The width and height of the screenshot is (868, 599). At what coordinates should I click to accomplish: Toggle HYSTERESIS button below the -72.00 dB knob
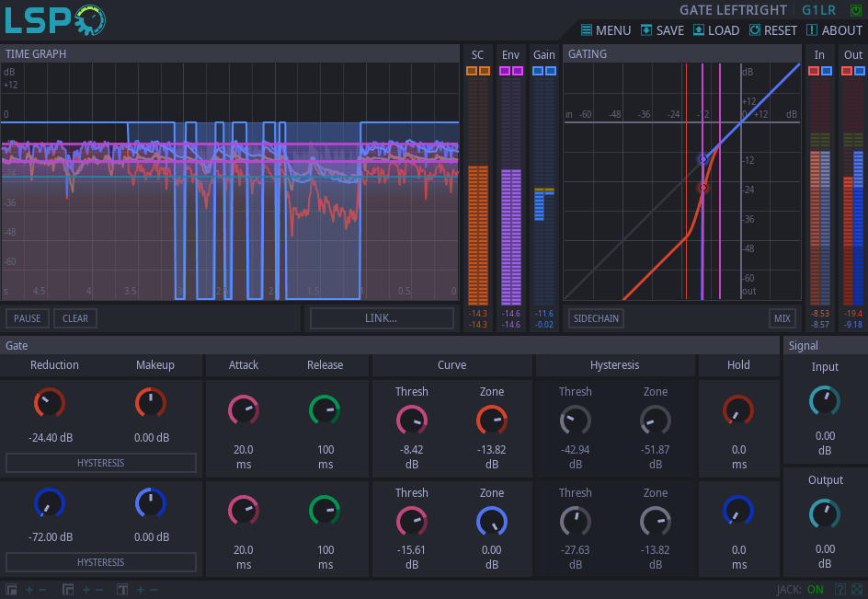(x=101, y=562)
